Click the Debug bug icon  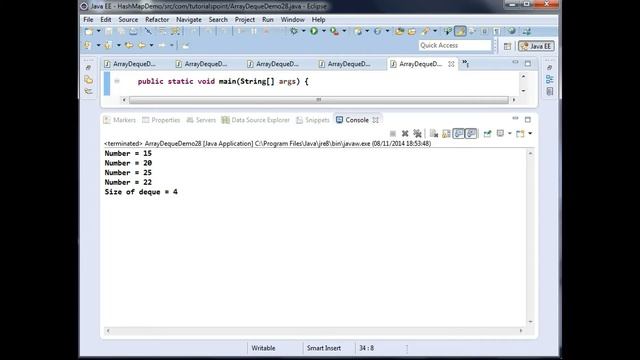[294, 31]
